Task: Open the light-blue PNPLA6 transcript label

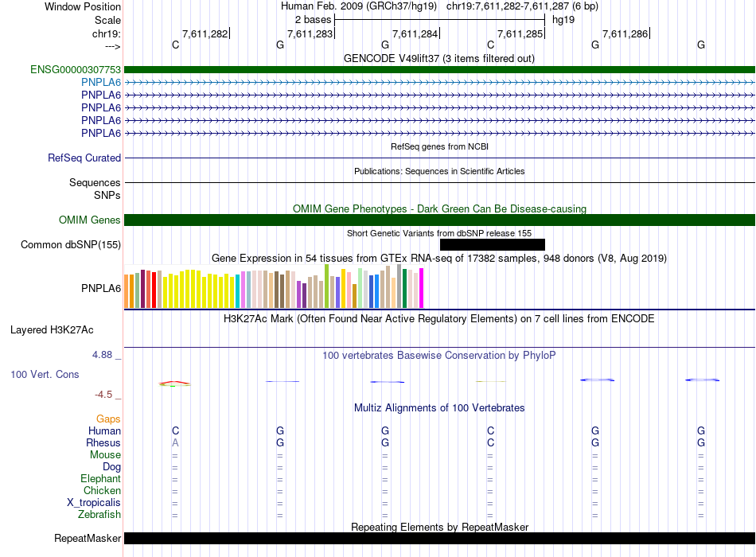Action: pos(101,82)
